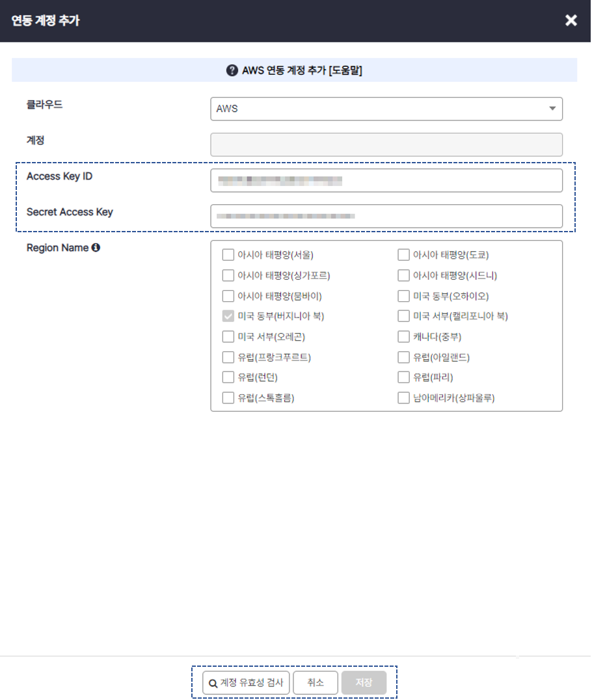Check 아시아 태평양(뭄바이) region
Viewport: 592px width, 700px height.
(228, 296)
